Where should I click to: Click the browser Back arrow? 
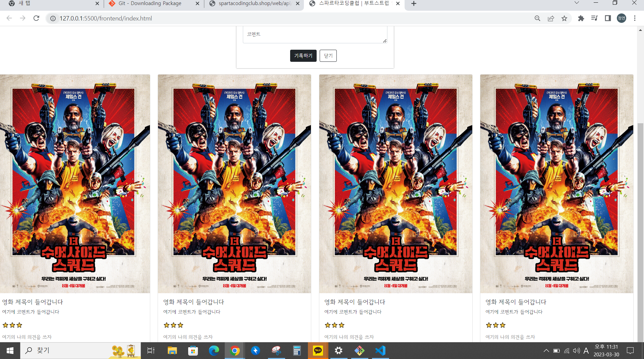9,18
